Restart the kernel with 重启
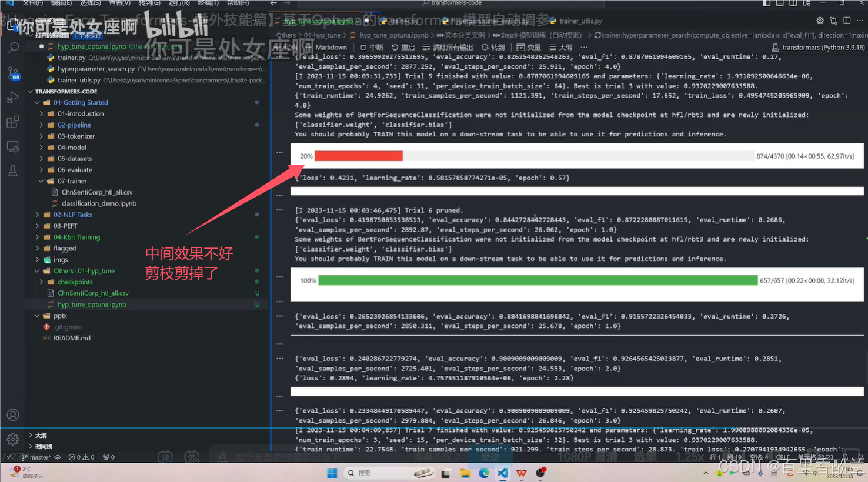868x482 pixels. pos(403,47)
